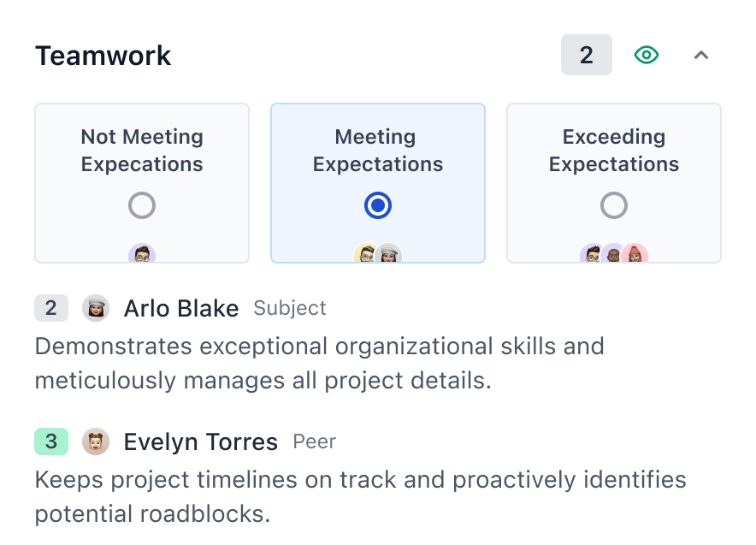Click the Teamwork score badge 2
Screen dimensions: 756x545
coord(586,56)
